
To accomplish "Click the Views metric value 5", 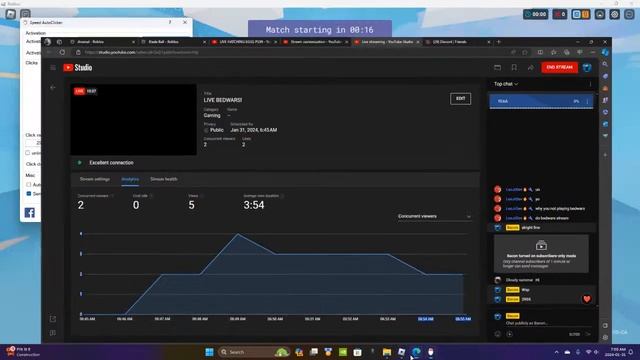I will (x=191, y=205).
